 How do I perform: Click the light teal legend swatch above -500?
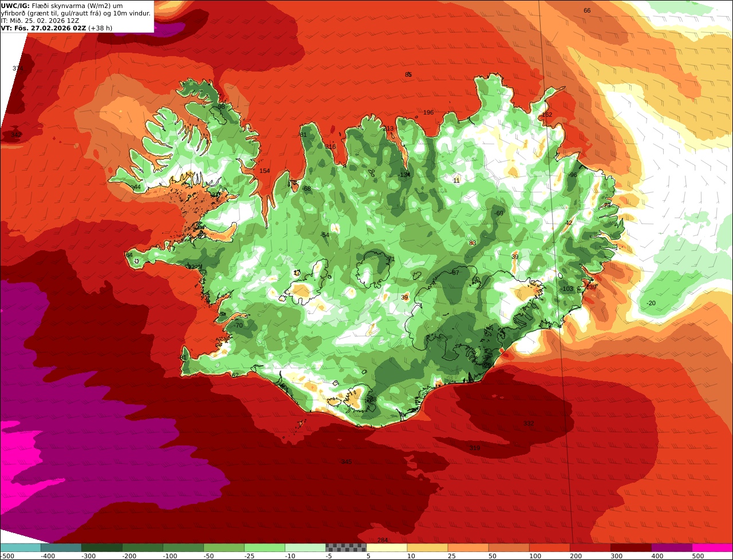pyautogui.click(x=21, y=547)
